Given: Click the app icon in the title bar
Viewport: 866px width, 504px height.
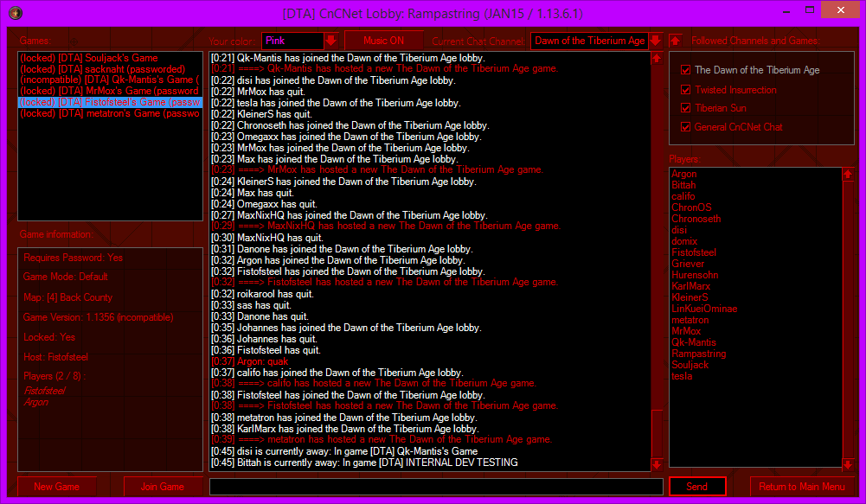Looking at the screenshot, I should (16, 13).
